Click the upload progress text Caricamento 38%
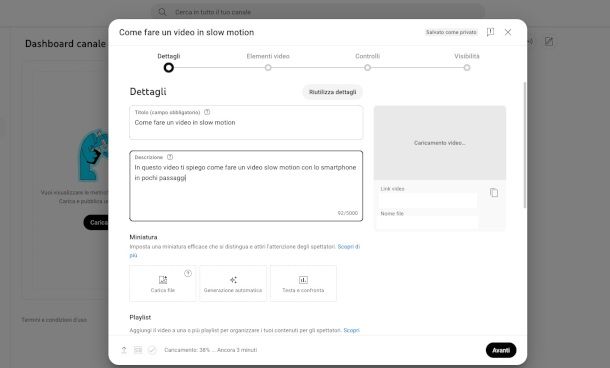610x368 pixels. tap(210, 350)
